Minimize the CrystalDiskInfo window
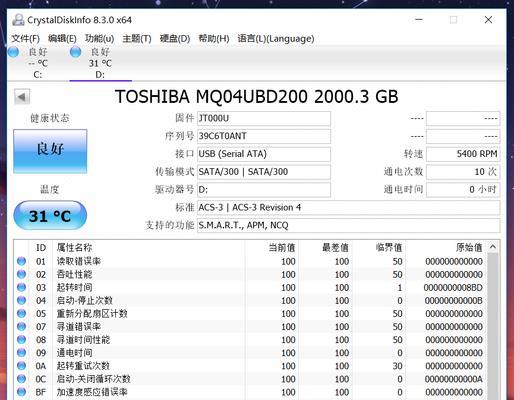The image size is (514, 400). 419,20
